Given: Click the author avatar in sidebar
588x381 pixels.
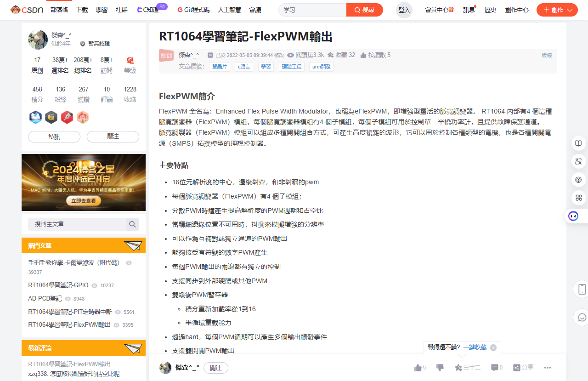Looking at the screenshot, I should pos(38,40).
